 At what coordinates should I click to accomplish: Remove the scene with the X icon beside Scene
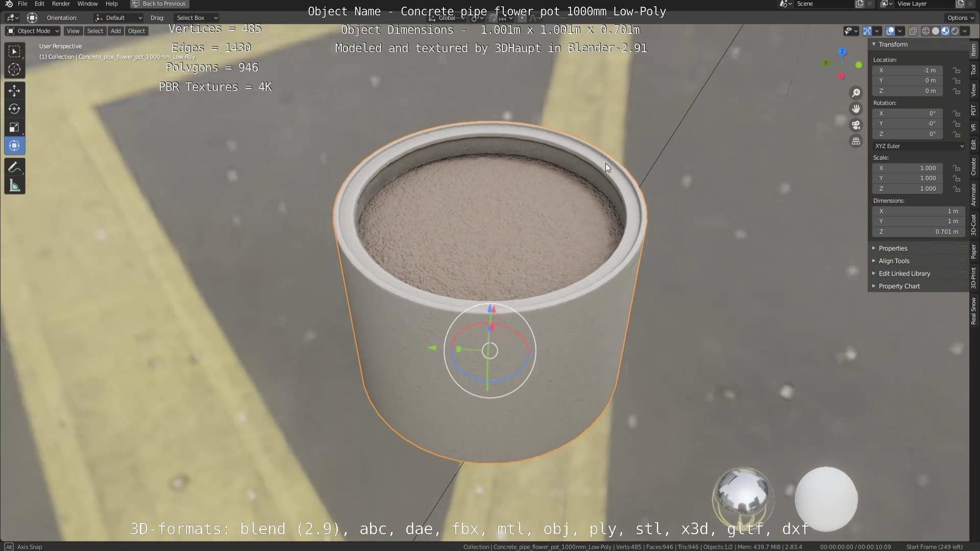pyautogui.click(x=870, y=4)
